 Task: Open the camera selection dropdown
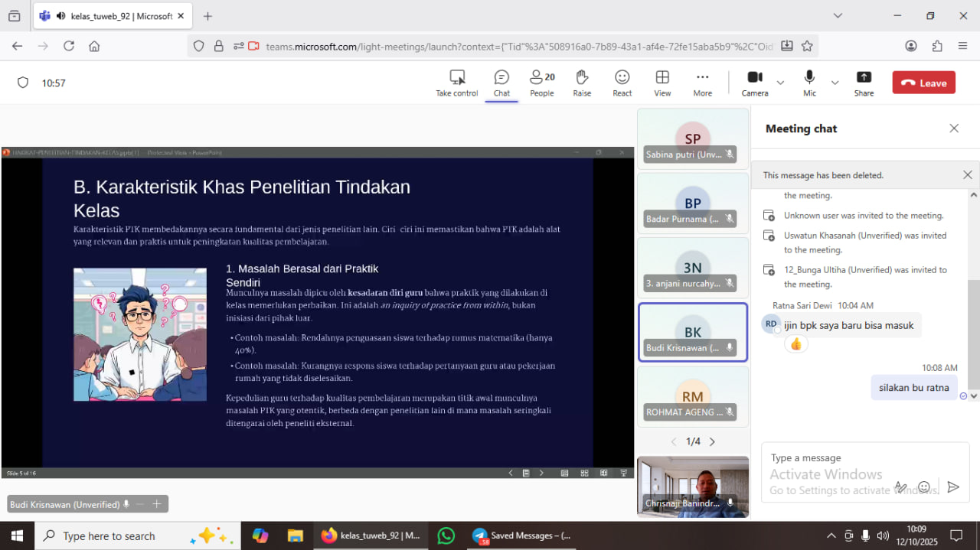click(780, 82)
